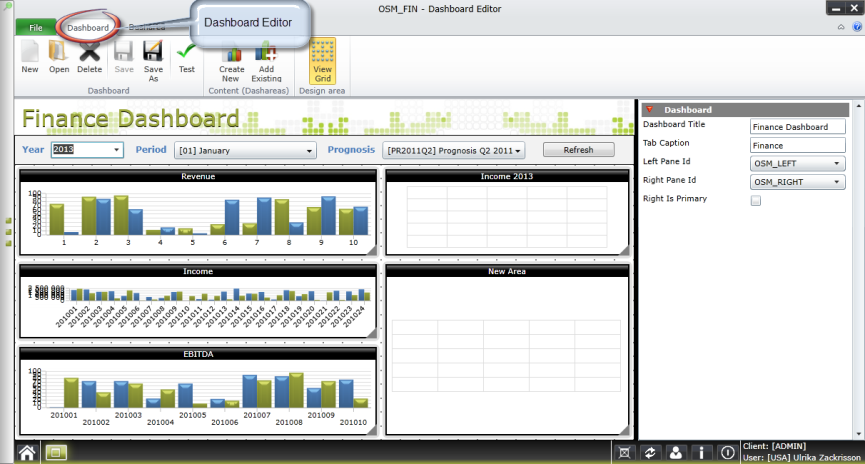The width and height of the screenshot is (865, 464).
Task: Collapse the ribbon with the small arrow
Action: tap(841, 26)
